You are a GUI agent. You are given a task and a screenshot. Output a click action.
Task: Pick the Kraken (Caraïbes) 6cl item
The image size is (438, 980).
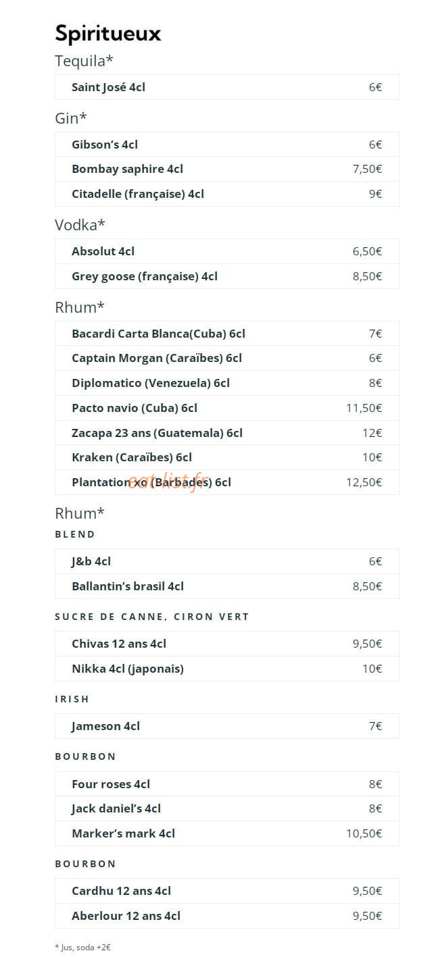pos(226,457)
